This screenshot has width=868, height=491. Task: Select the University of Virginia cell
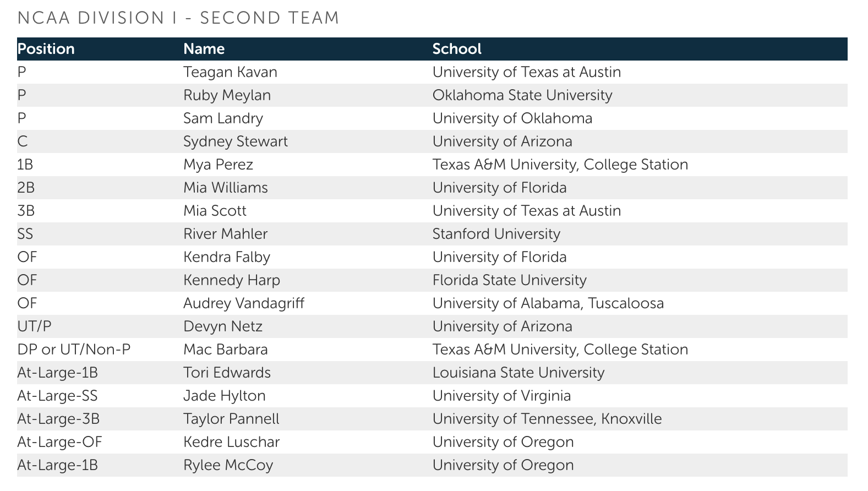[501, 396]
